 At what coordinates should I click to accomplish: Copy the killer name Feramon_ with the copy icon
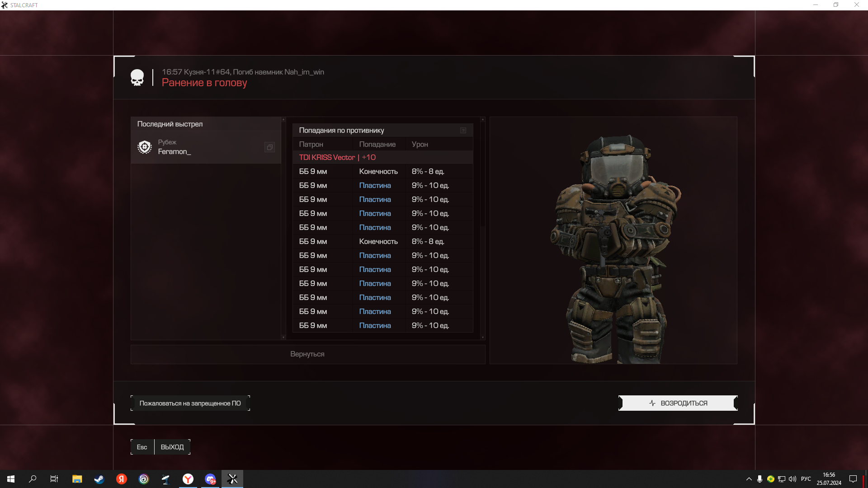tap(269, 147)
